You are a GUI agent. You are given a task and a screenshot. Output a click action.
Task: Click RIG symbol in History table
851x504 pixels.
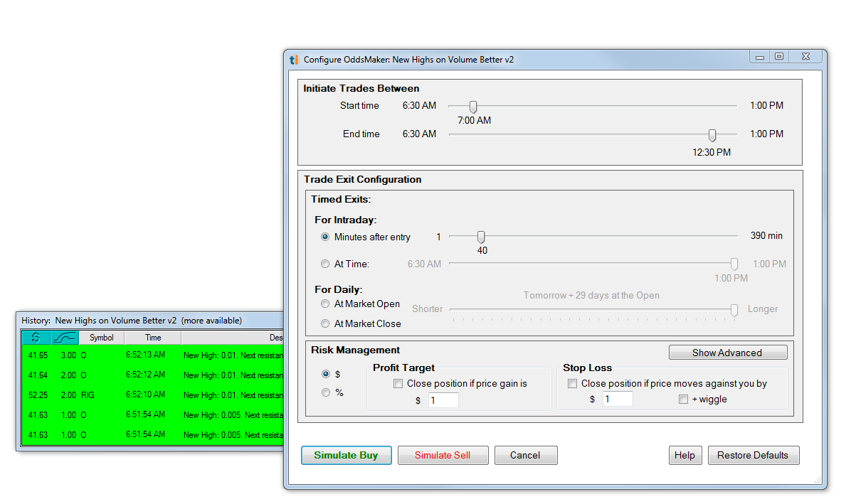pyautogui.click(x=88, y=395)
